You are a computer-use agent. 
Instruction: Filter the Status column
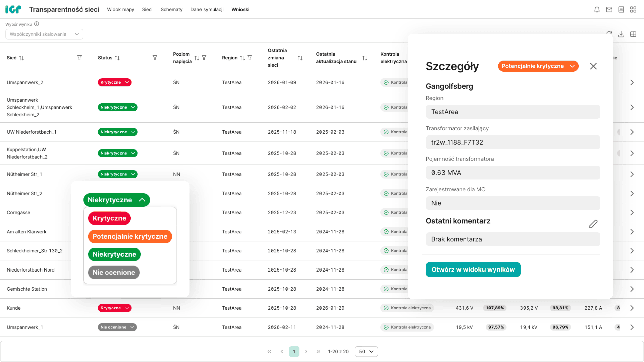[155, 58]
